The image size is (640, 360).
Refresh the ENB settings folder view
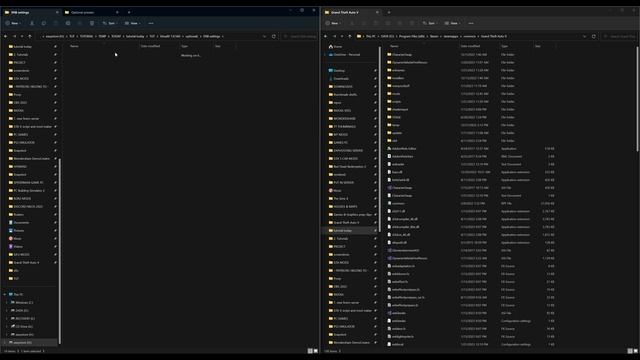273,36
